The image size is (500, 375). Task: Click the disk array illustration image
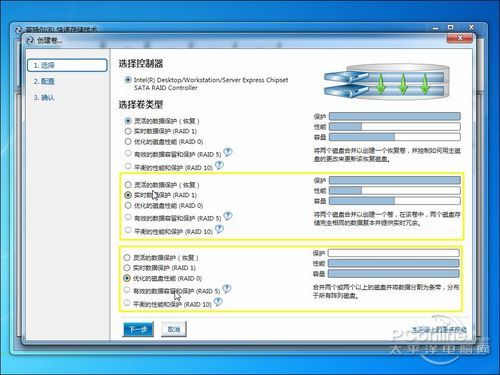(387, 82)
